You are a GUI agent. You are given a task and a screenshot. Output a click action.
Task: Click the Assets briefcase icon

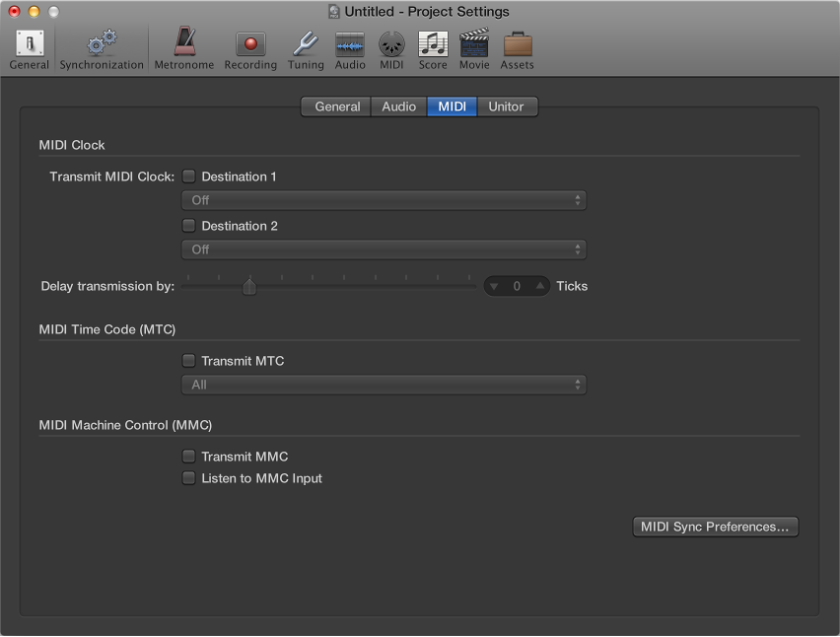pos(517,43)
